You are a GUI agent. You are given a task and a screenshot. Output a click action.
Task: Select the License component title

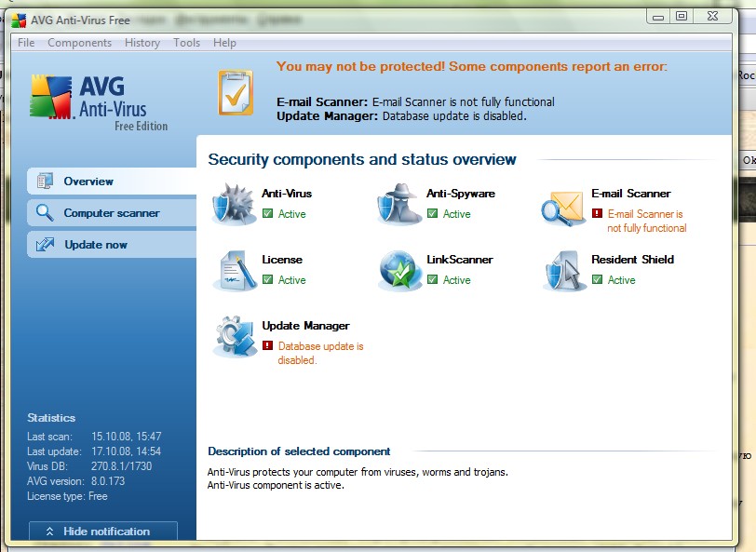point(282,260)
